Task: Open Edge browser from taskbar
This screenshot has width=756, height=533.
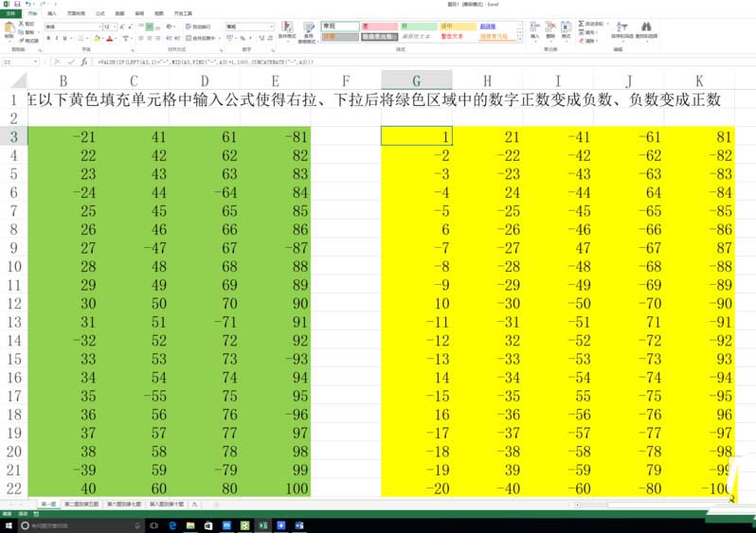Action: pyautogui.click(x=172, y=525)
